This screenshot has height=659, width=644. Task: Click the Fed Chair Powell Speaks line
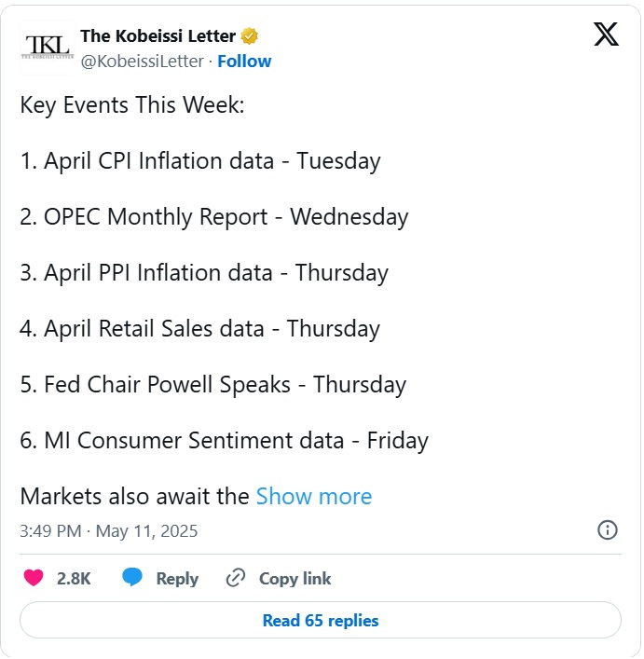point(213,385)
